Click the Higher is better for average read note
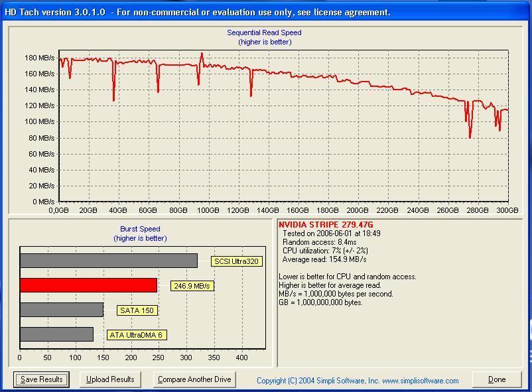 pyautogui.click(x=330, y=285)
